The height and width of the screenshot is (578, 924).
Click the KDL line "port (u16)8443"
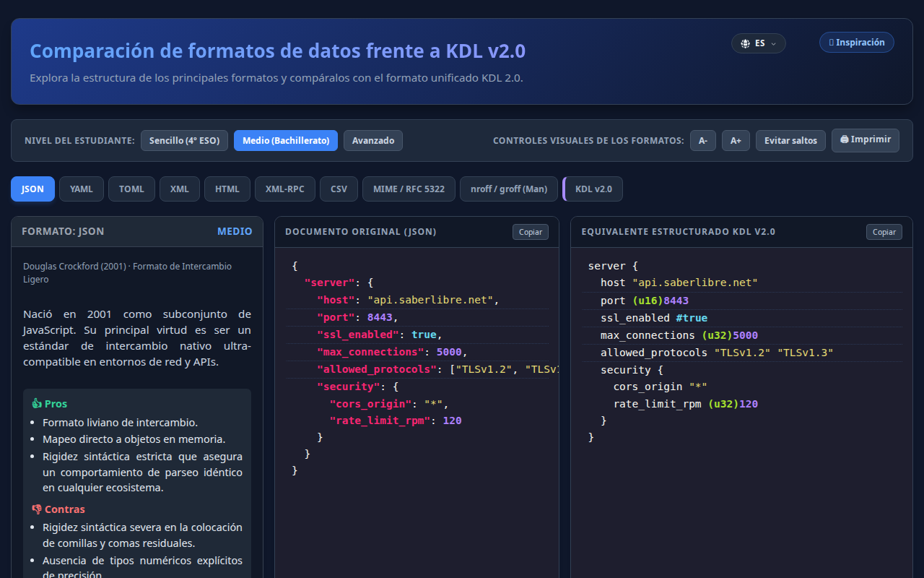point(645,301)
